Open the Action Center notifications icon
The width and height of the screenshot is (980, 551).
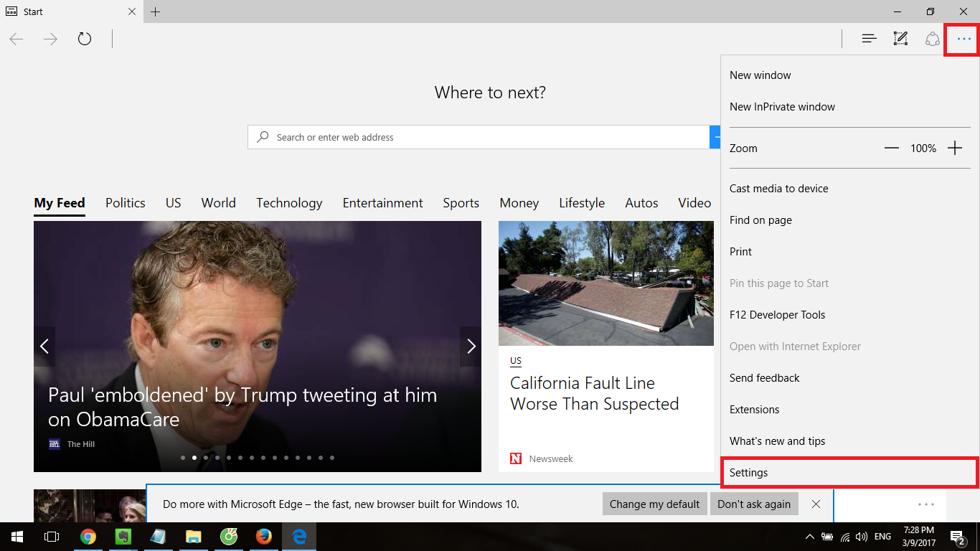[x=957, y=537]
